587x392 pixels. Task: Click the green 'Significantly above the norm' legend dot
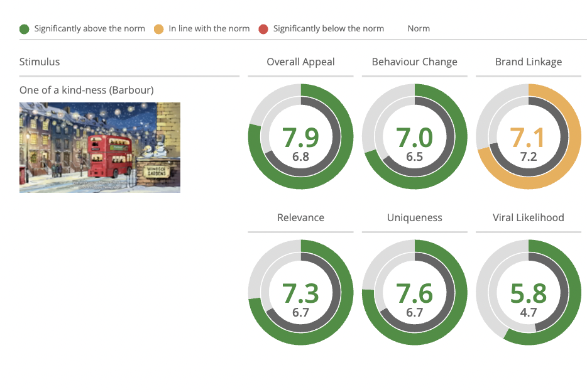(25, 29)
